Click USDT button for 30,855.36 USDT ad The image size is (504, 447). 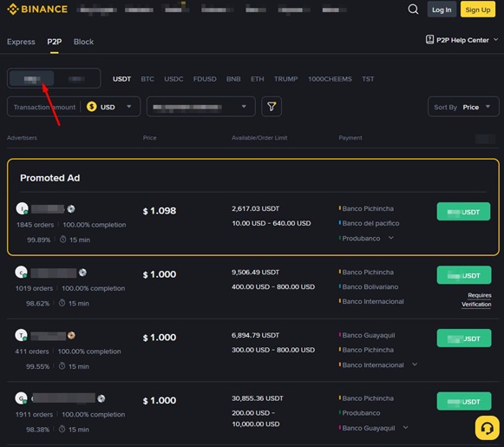click(464, 401)
